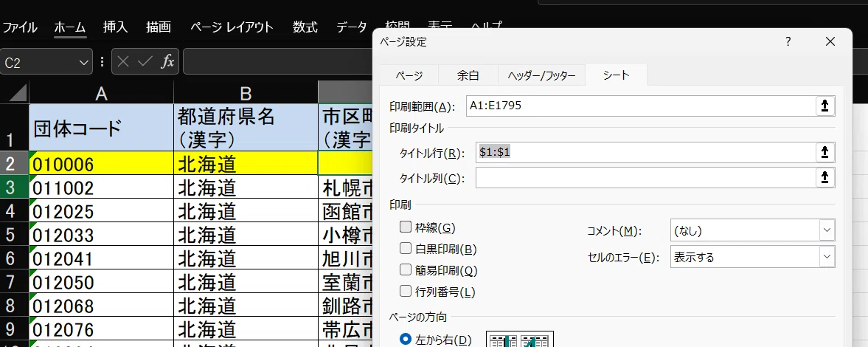Screen dimensions: 868x347
Task: Select row 1 header
Action: tap(14, 127)
